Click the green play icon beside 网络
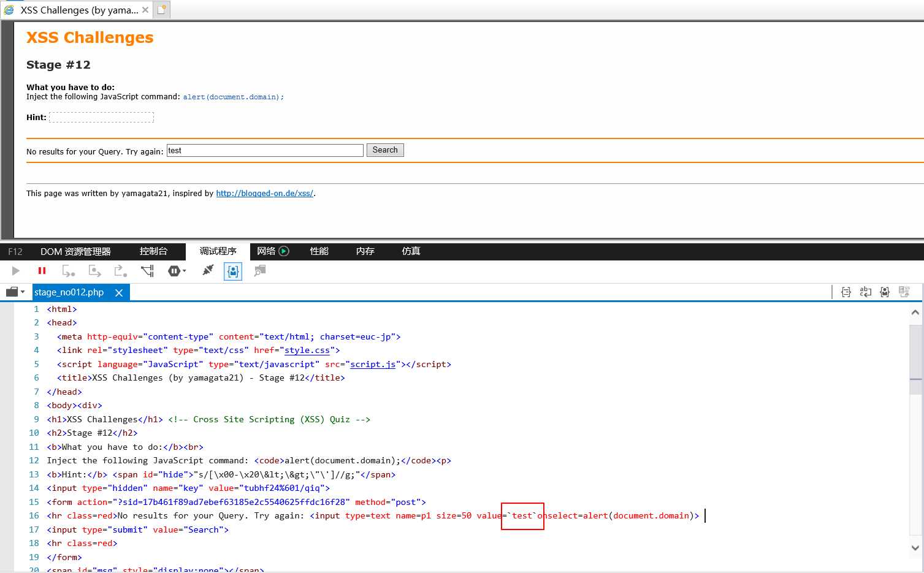Screen dimensions: 924x573 pos(283,251)
